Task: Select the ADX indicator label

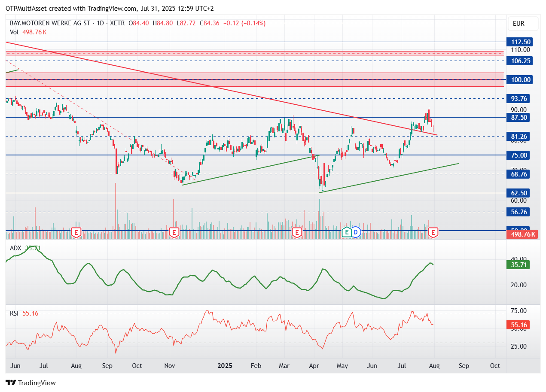Action: tap(16, 248)
